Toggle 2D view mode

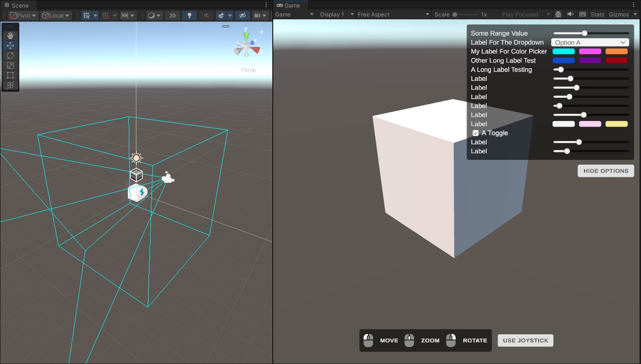(x=173, y=16)
